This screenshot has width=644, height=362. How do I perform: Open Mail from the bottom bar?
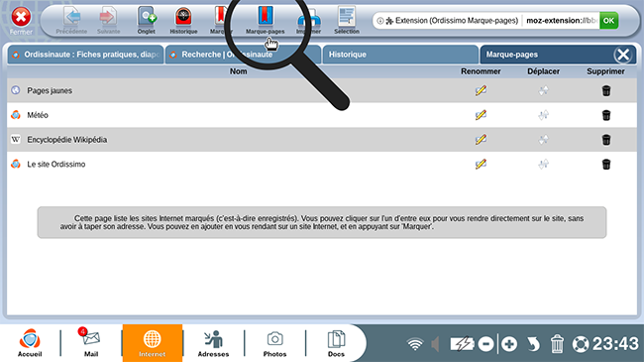pyautogui.click(x=91, y=343)
